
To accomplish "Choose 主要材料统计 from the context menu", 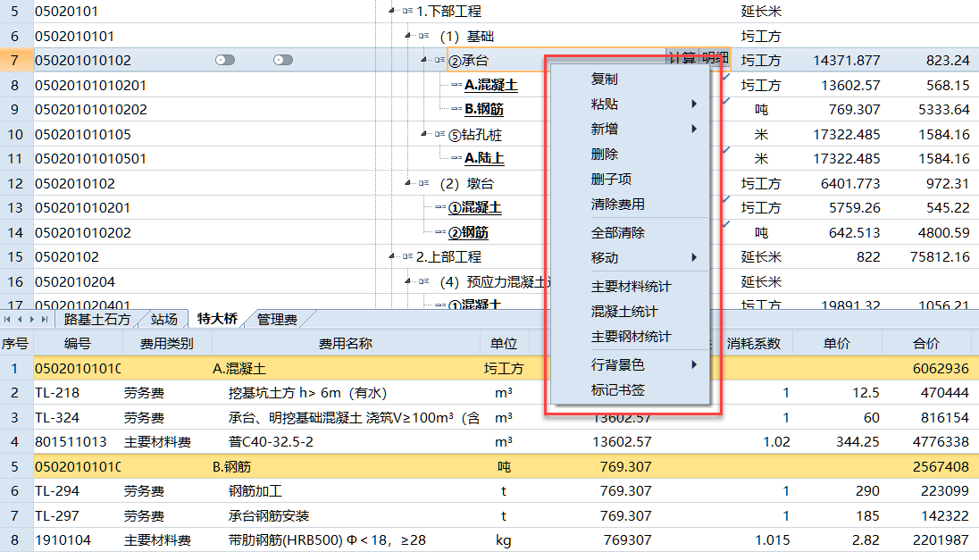I will (631, 287).
